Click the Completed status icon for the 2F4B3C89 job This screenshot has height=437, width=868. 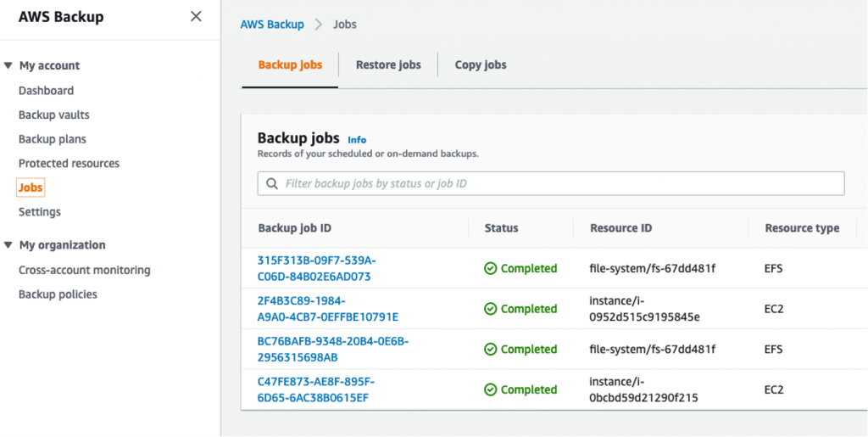(490, 309)
